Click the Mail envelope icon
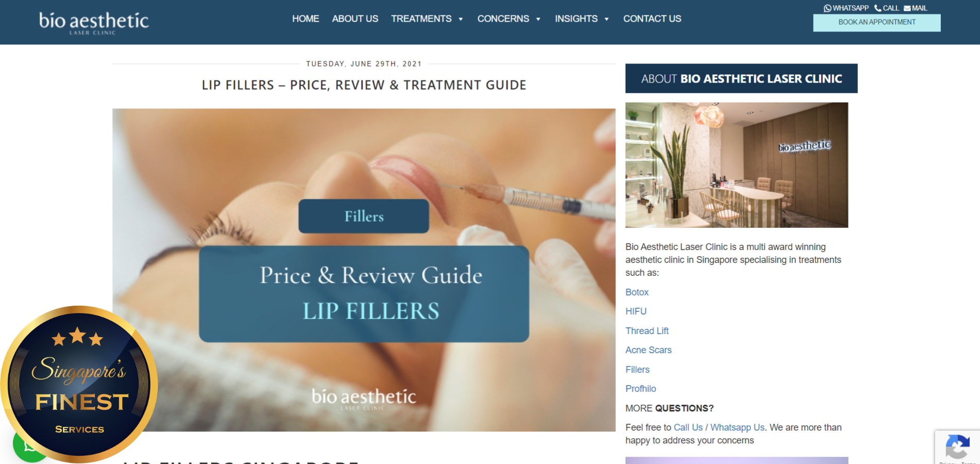Screen dimensions: 980x464 907,8
